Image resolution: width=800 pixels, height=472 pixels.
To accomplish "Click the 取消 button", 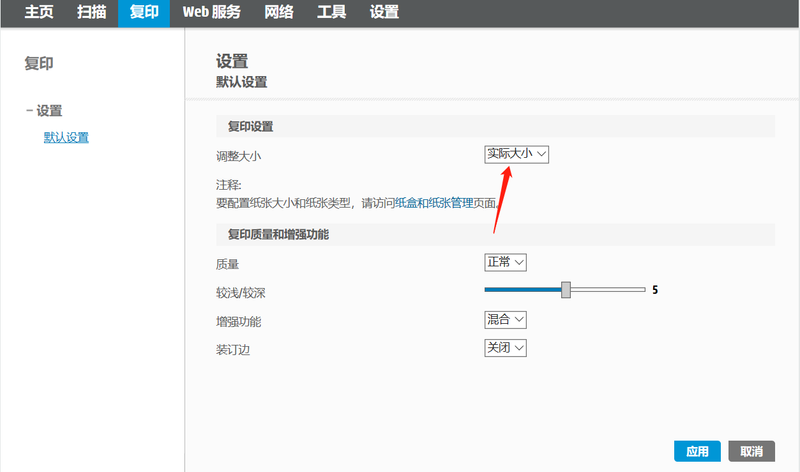I will pos(752,452).
